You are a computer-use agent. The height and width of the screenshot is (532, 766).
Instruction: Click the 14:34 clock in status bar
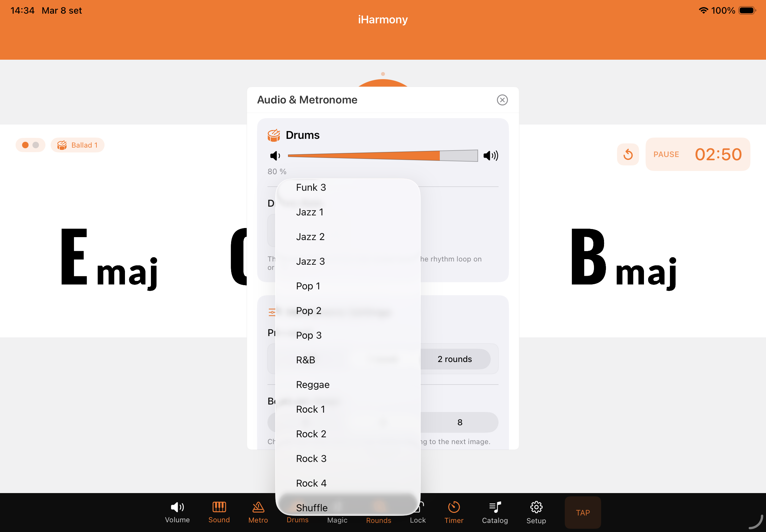[22, 10]
